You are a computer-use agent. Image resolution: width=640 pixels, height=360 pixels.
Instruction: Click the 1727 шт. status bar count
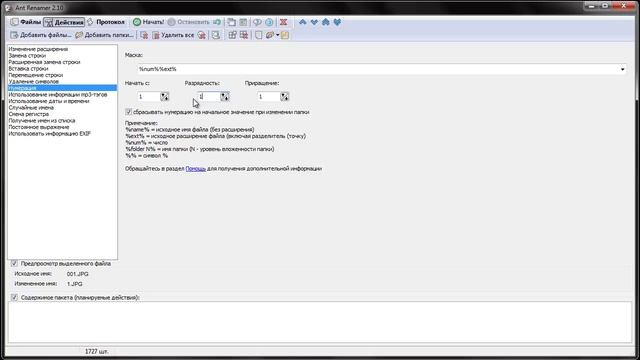[97, 351]
